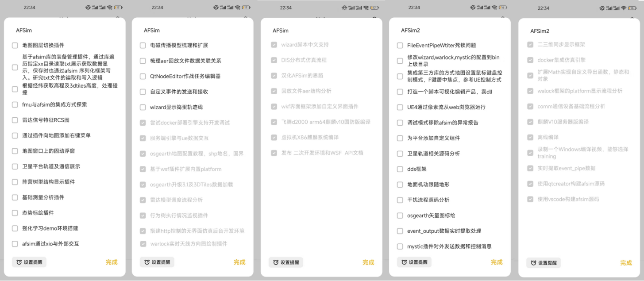The width and height of the screenshot is (644, 281).
Task: Click the Wi-Fi icon in the leftmost status bar
Action: [109, 8]
